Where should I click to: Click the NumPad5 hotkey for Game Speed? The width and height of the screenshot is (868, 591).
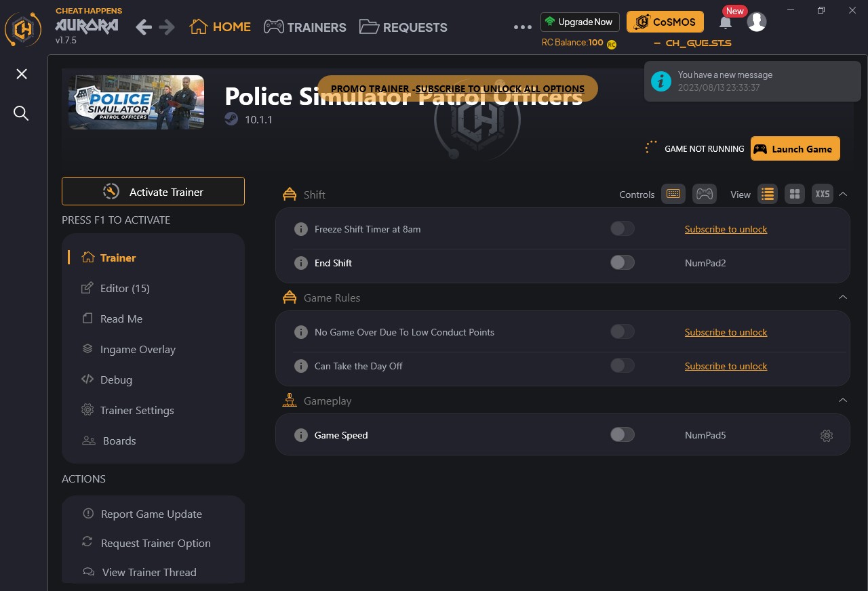click(x=705, y=435)
